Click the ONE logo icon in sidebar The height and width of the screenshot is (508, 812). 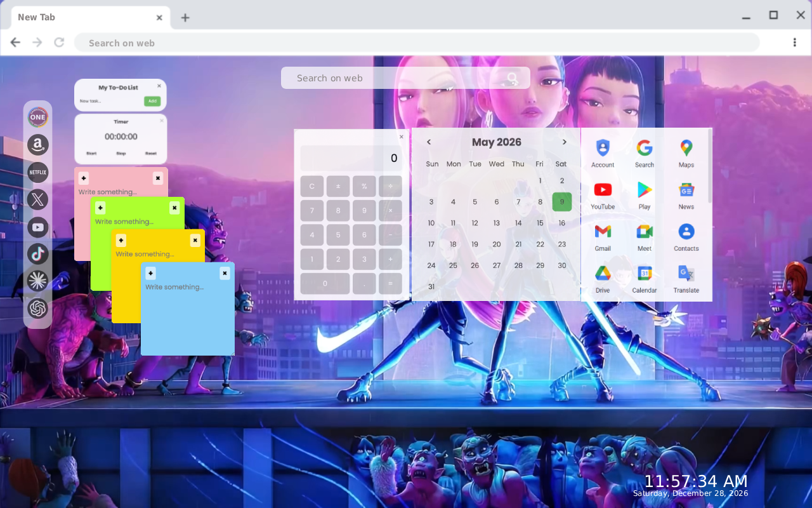tap(38, 117)
